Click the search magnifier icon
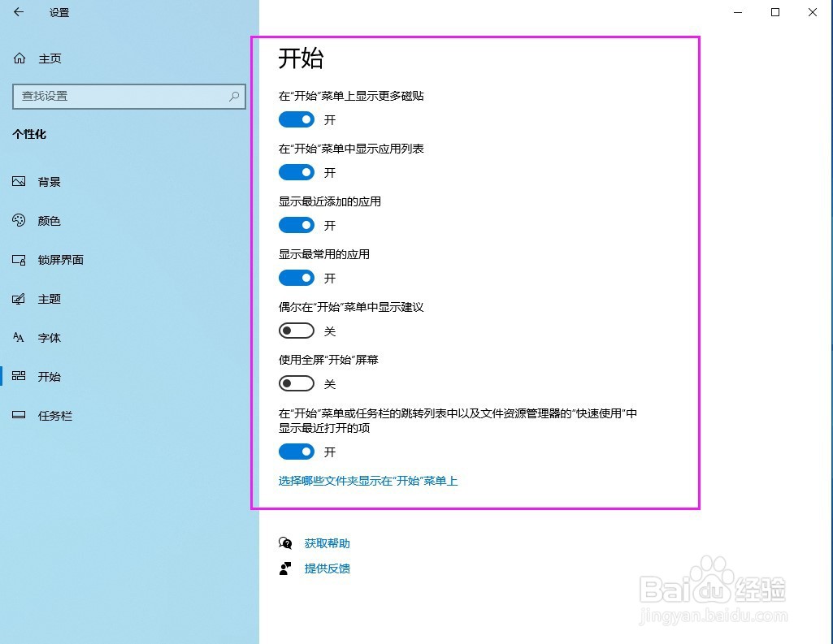This screenshot has width=833, height=644. tap(234, 96)
